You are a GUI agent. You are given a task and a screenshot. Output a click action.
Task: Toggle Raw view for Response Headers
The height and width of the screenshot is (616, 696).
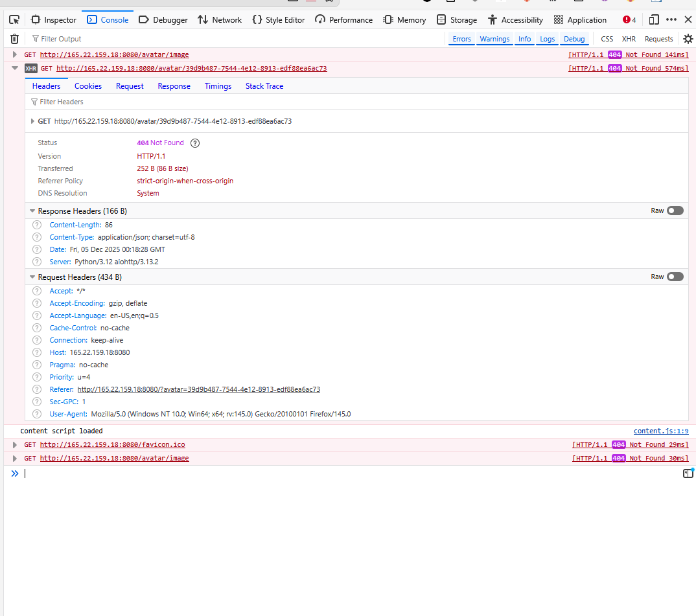point(675,211)
